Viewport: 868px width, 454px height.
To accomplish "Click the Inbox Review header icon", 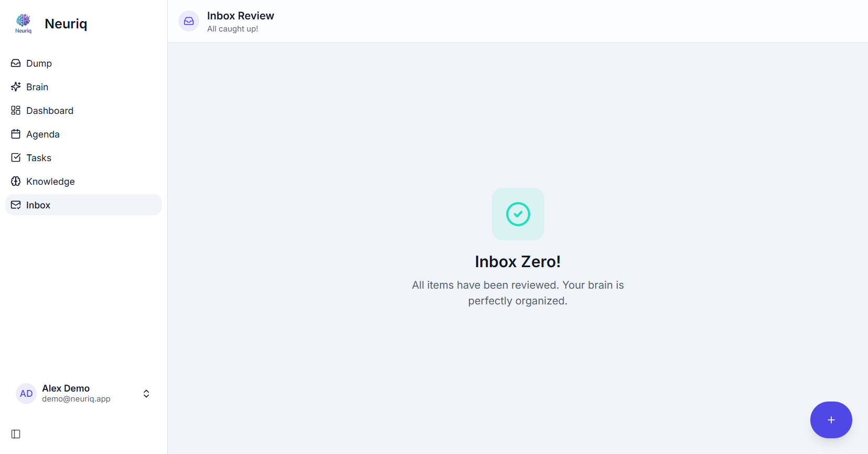I will pos(189,21).
